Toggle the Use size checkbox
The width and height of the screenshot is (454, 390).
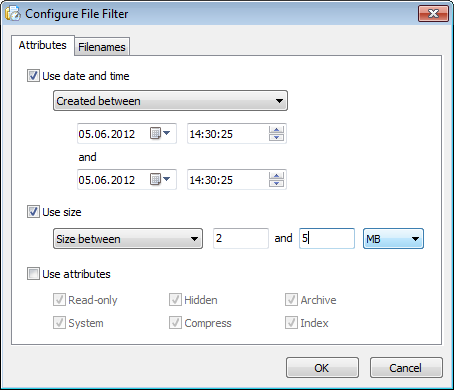point(33,212)
